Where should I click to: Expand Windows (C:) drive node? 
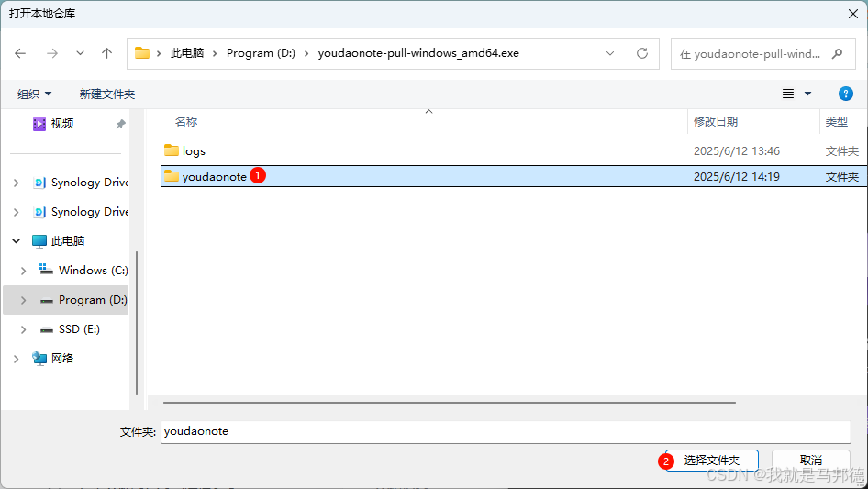tap(23, 271)
